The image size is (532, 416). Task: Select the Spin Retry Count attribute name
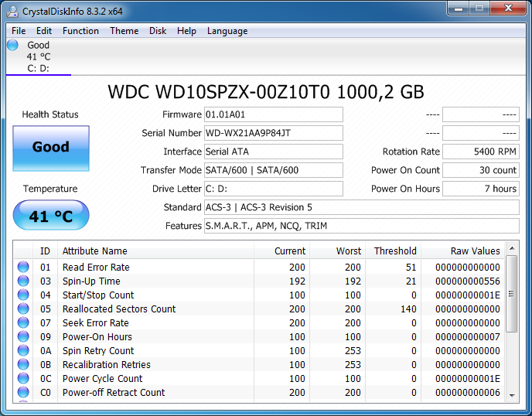click(x=98, y=350)
